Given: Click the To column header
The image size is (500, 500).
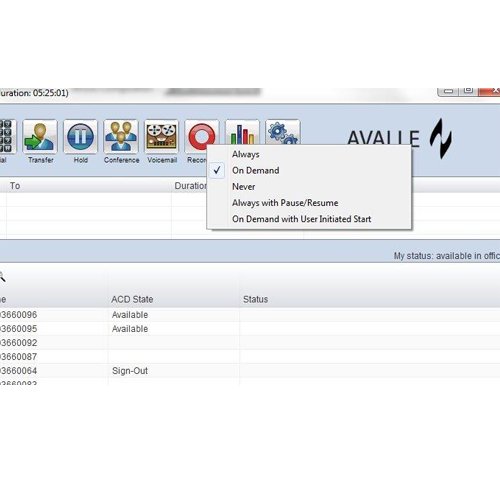Looking at the screenshot, I should [15, 186].
